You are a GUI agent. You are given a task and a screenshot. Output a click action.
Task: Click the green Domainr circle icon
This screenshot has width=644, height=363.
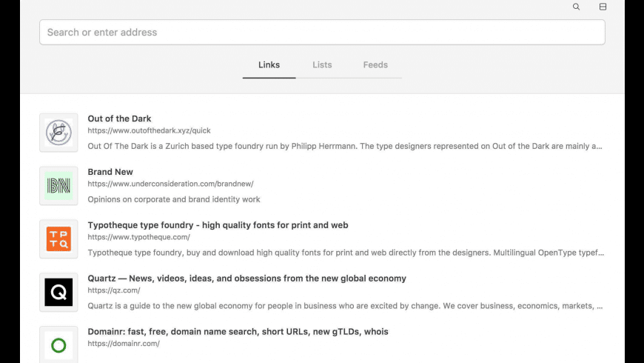58,345
